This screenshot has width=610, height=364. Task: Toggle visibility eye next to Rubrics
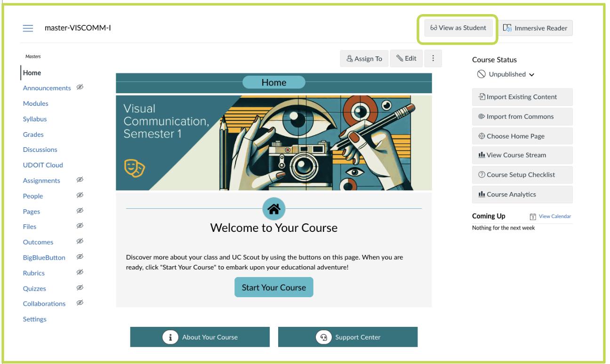tap(80, 272)
